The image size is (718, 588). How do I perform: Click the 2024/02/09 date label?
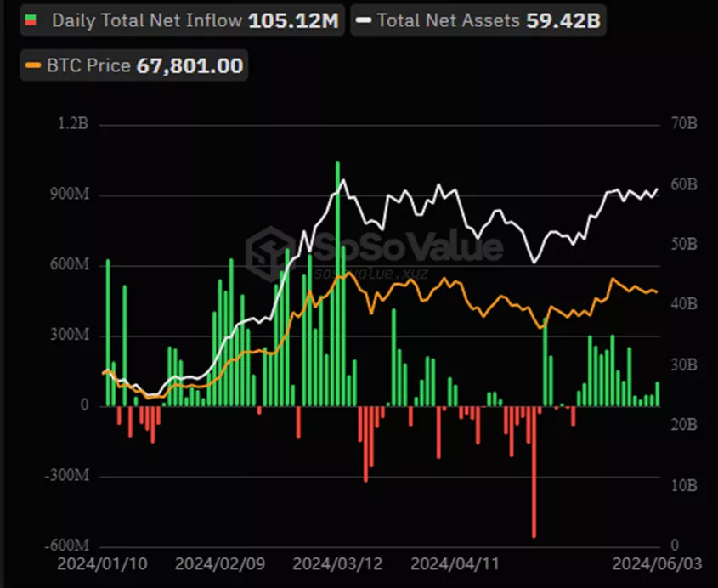point(209,563)
